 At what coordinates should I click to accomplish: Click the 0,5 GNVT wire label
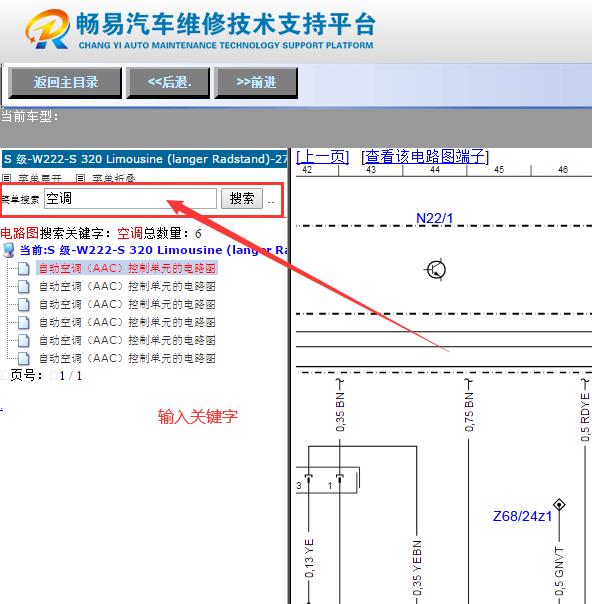pos(559,571)
